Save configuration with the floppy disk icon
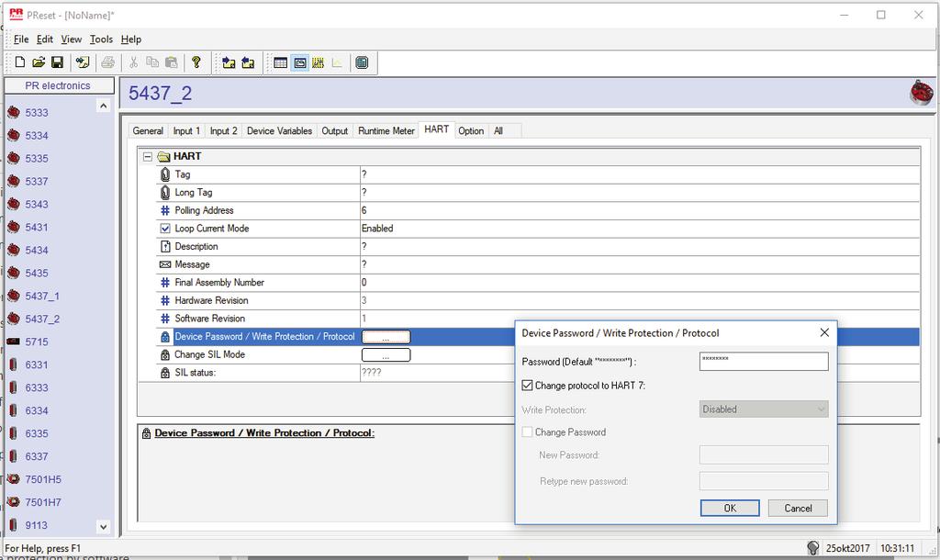Image resolution: width=940 pixels, height=560 pixels. click(58, 62)
